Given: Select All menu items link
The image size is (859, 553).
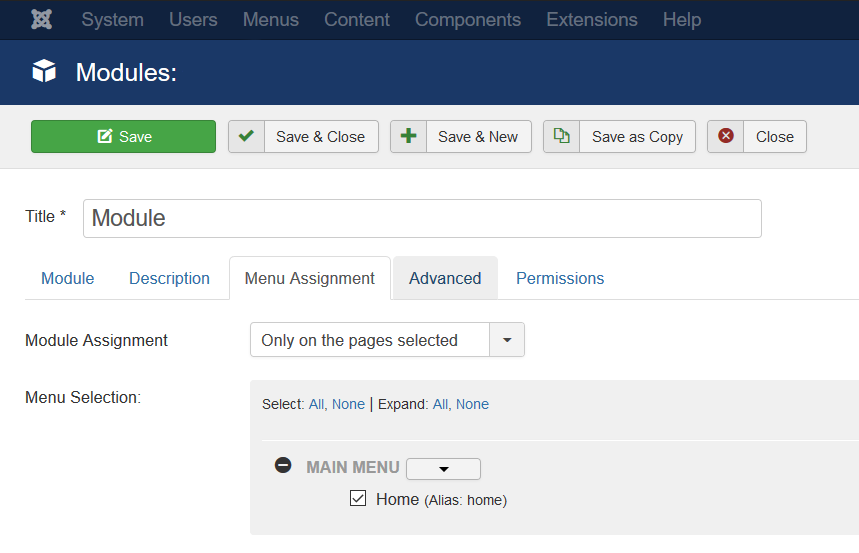Looking at the screenshot, I should coord(316,404).
